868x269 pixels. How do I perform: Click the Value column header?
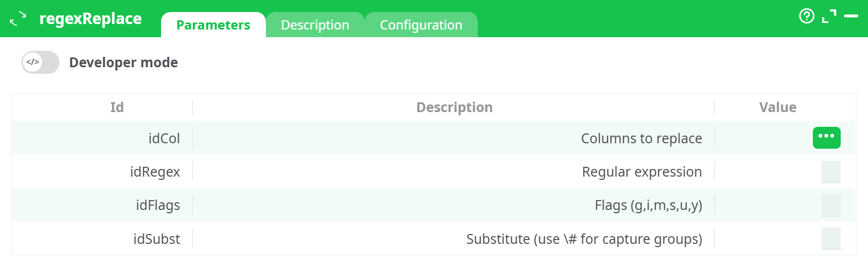tap(777, 107)
